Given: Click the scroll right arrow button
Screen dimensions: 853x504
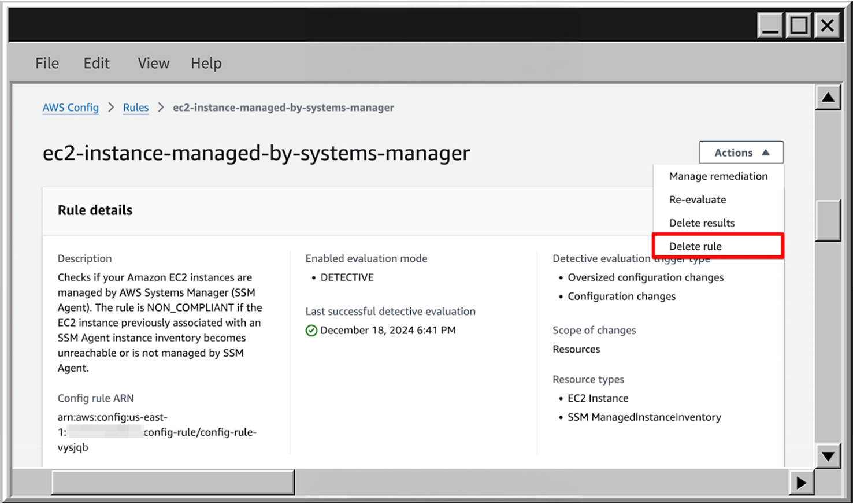Looking at the screenshot, I should [802, 483].
